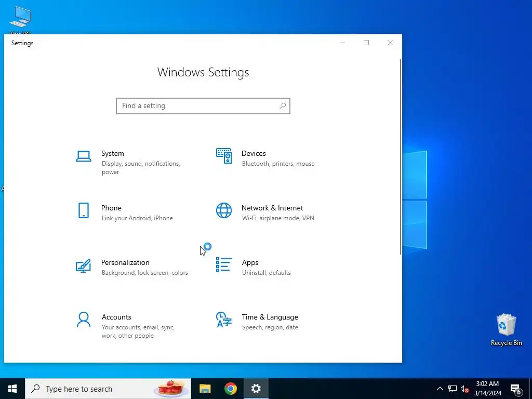
Task: Click 'Speech, region, date' description
Action: coord(270,327)
